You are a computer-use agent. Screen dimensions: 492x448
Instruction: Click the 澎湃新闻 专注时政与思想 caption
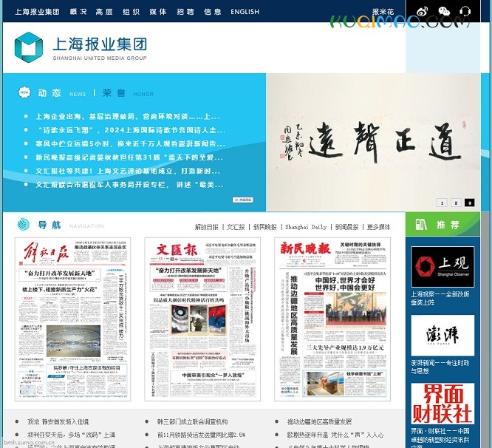coord(440,367)
